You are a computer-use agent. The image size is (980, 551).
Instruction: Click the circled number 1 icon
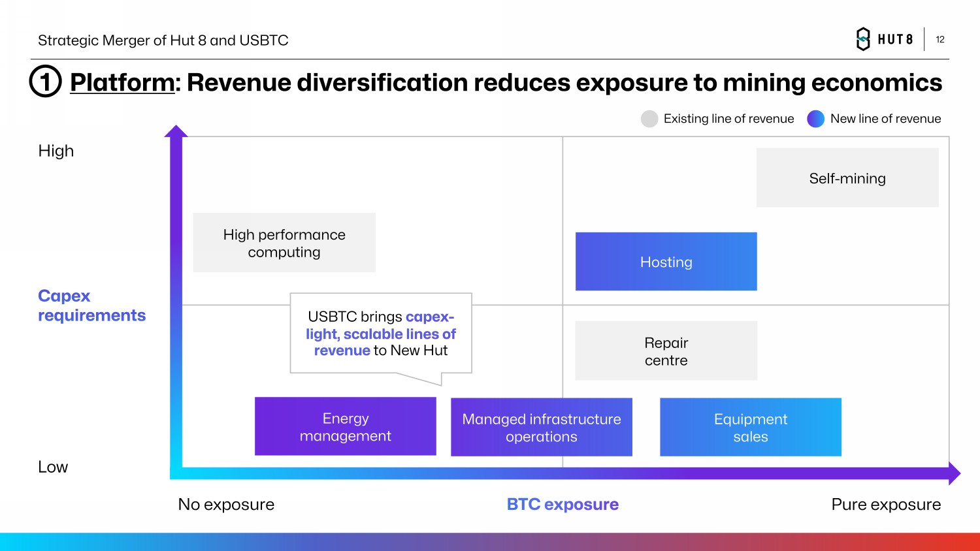point(46,82)
